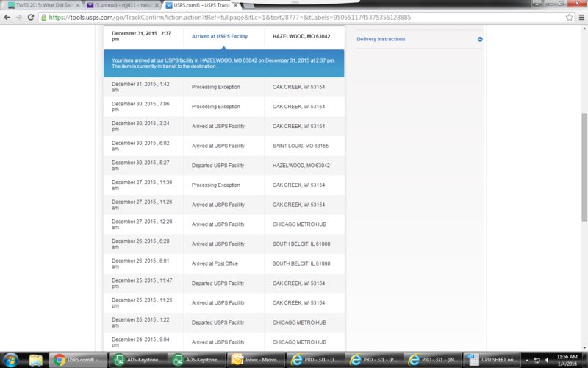Open PRD - 371 (P... Internet Explorer window
Screen dimensions: 588x368
pos(374,360)
